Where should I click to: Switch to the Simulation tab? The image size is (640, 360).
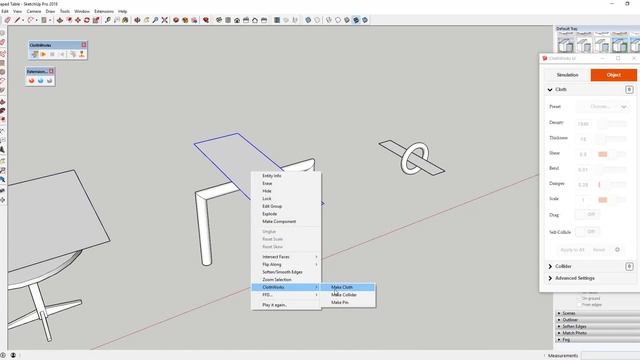coord(567,75)
